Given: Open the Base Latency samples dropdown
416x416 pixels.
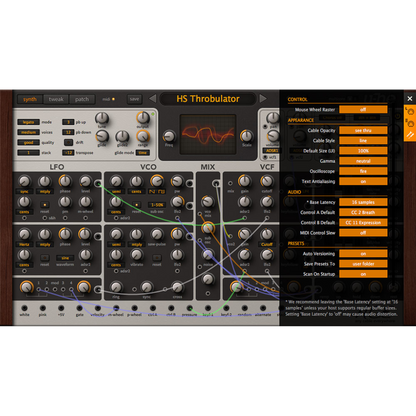Looking at the screenshot, I should [x=363, y=202].
